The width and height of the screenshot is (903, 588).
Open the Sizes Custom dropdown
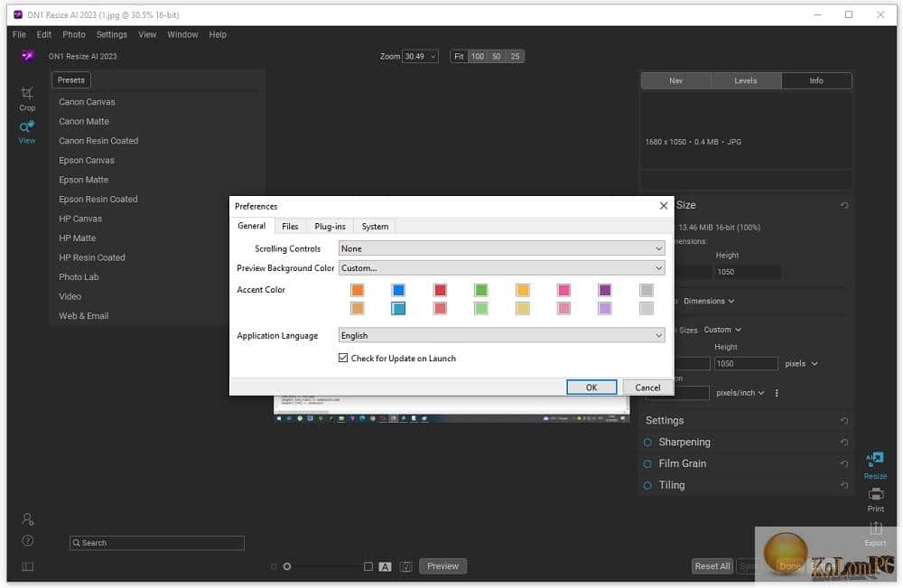point(722,330)
